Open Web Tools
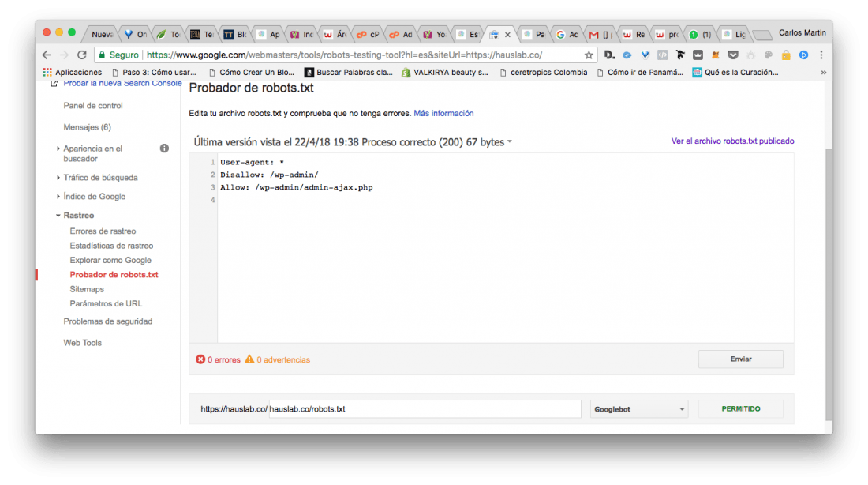The width and height of the screenshot is (868, 485). (83, 343)
